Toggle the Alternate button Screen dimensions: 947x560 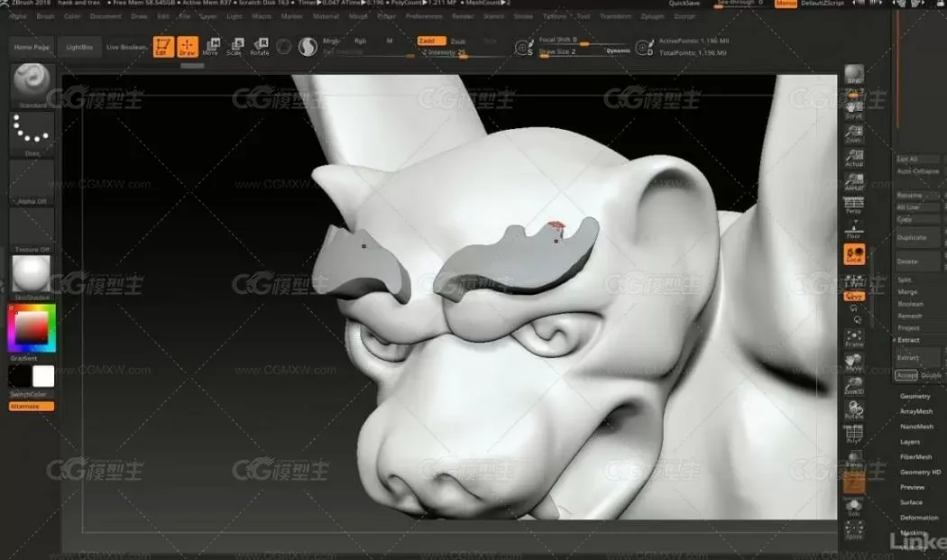coord(32,407)
